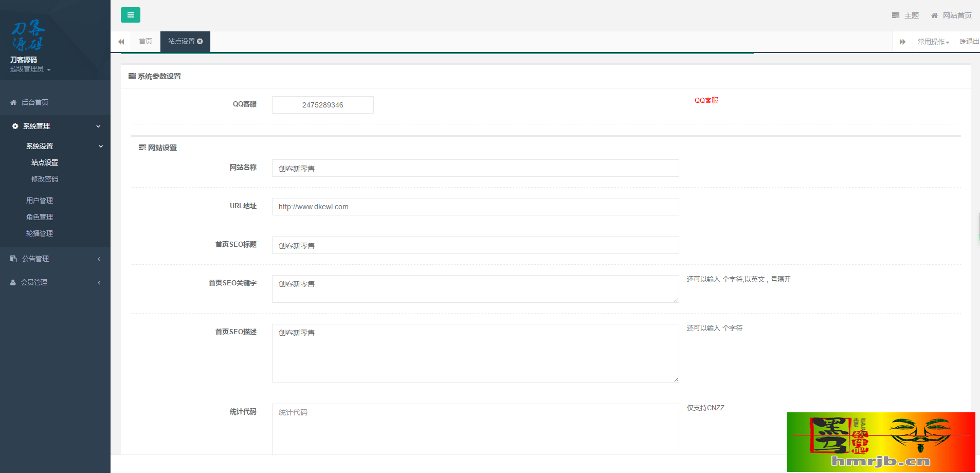The width and height of the screenshot is (980, 473).
Task: Click the 网站设置 section heading
Action: (158, 148)
